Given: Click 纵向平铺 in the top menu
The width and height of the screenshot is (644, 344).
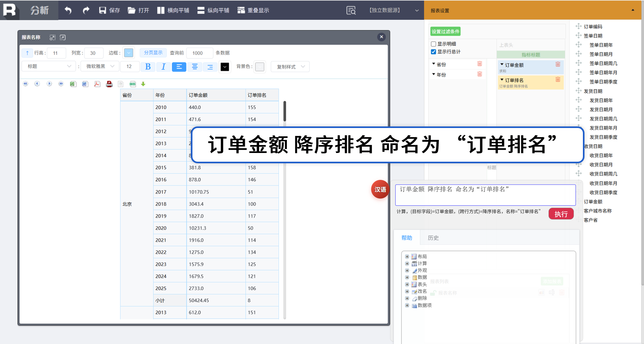Looking at the screenshot, I should click(x=213, y=10).
